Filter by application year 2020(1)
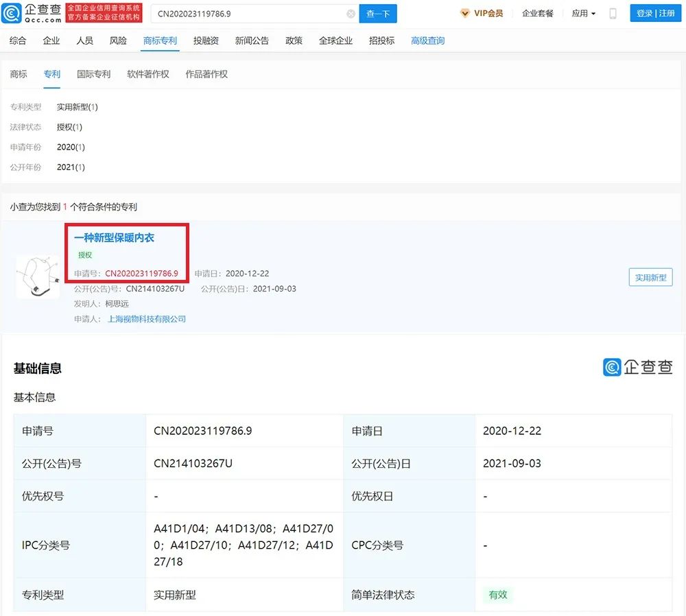This screenshot has height=616, width=686. 71,147
